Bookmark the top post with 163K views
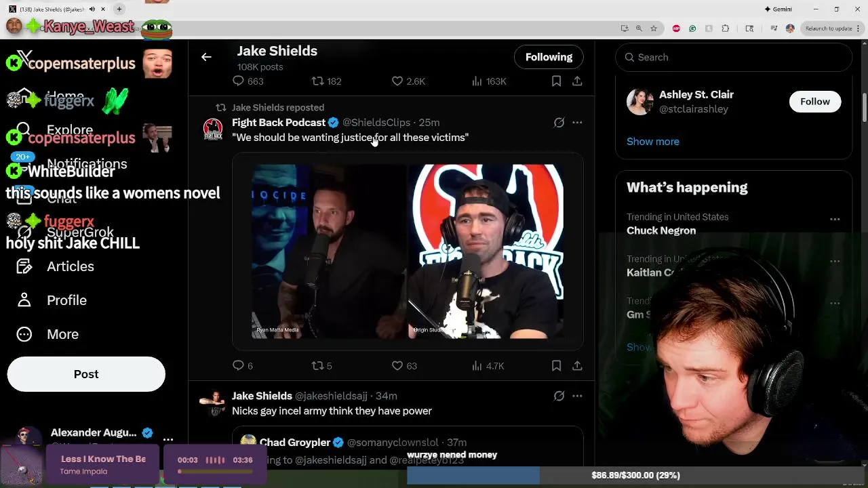 [x=556, y=81]
